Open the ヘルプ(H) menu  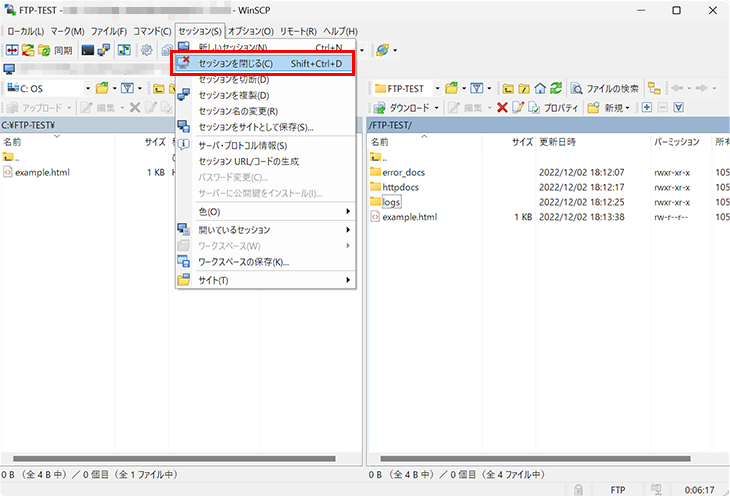point(340,31)
